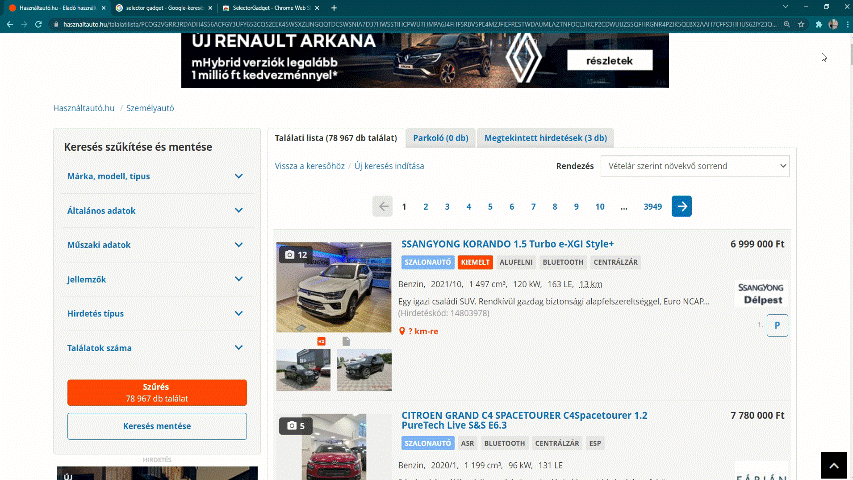Viewport: 853px width, 480px height.
Task: Open main Ssangyong Korando photo
Action: coord(333,287)
